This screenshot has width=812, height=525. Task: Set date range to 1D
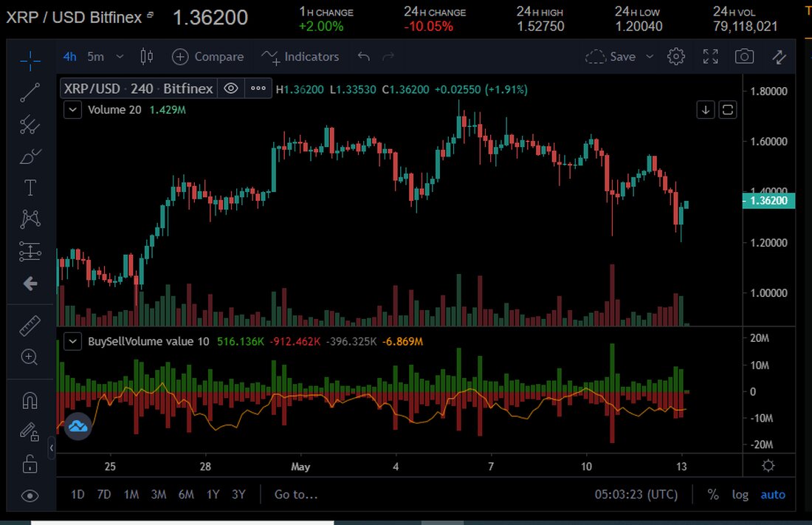click(78, 495)
